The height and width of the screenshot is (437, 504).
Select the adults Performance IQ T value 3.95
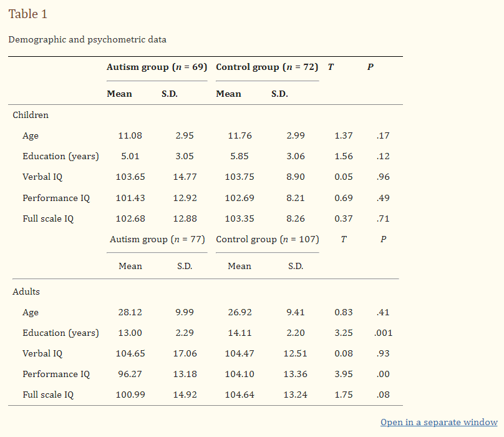coord(344,374)
